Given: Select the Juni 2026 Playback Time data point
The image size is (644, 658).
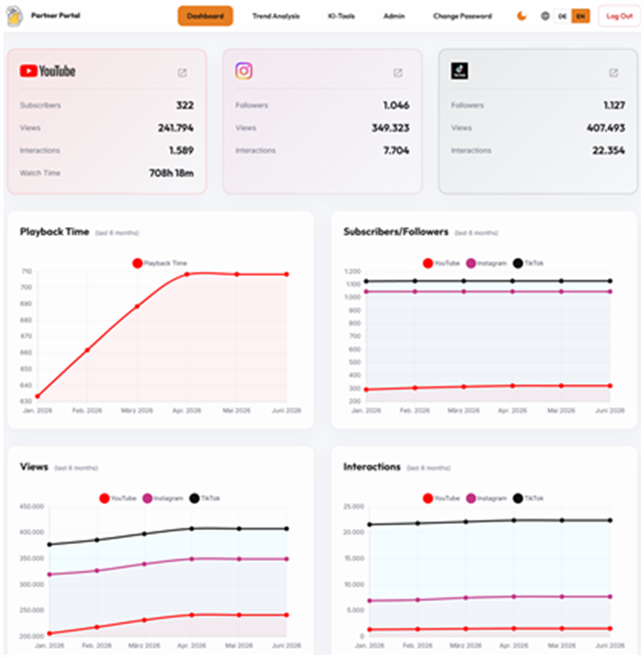Looking at the screenshot, I should 287,275.
